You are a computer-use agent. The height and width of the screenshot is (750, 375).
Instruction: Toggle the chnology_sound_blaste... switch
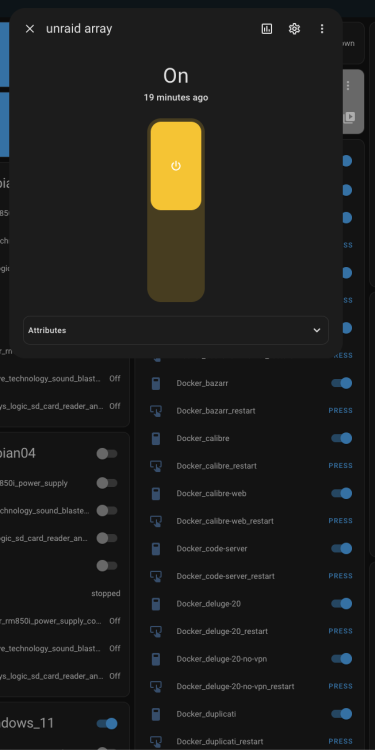107,511
